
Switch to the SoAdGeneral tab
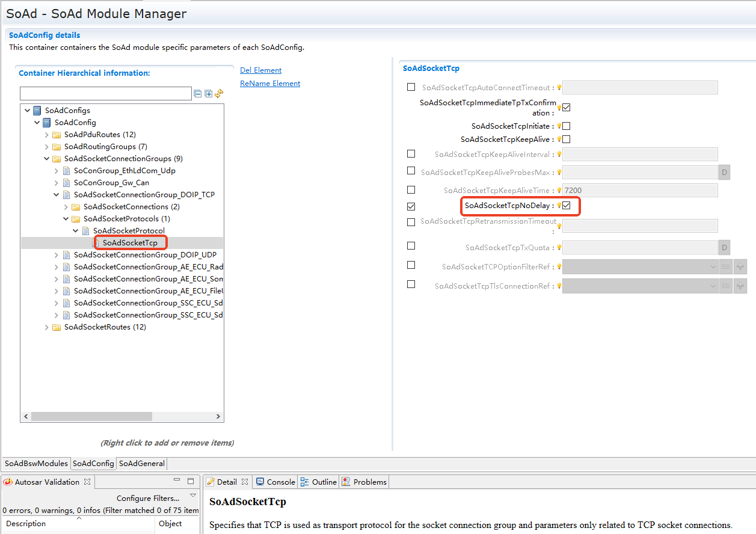(x=142, y=464)
